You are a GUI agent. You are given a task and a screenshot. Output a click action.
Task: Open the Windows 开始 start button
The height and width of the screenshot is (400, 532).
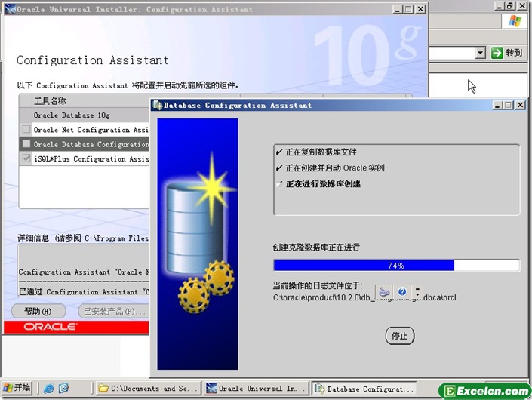(17, 388)
